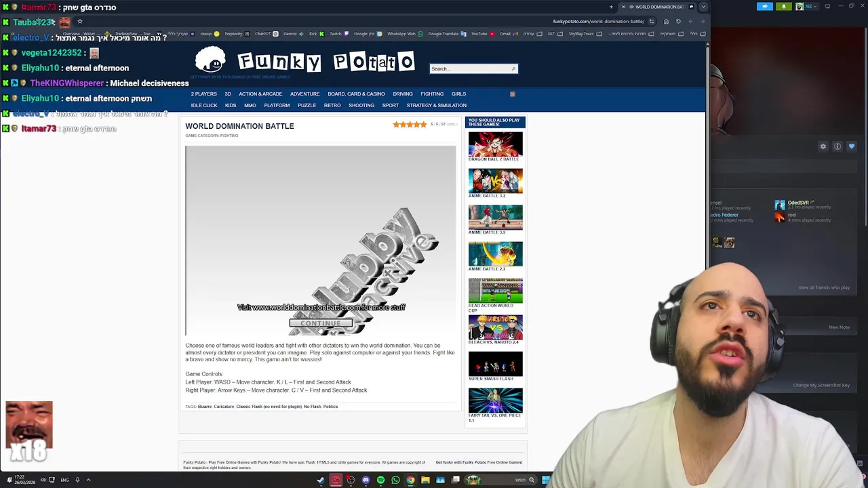Click the Steam notifications bell button
This screenshot has height=488, width=868.
[x=784, y=6]
